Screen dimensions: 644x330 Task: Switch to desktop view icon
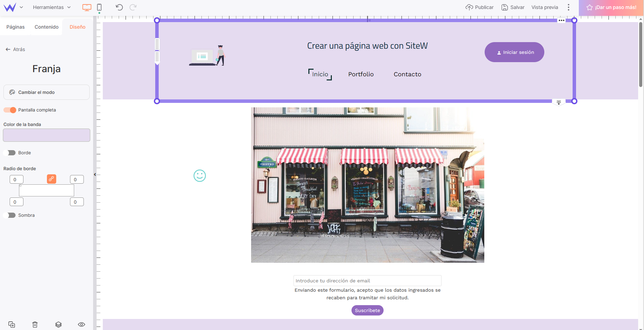coord(87,7)
